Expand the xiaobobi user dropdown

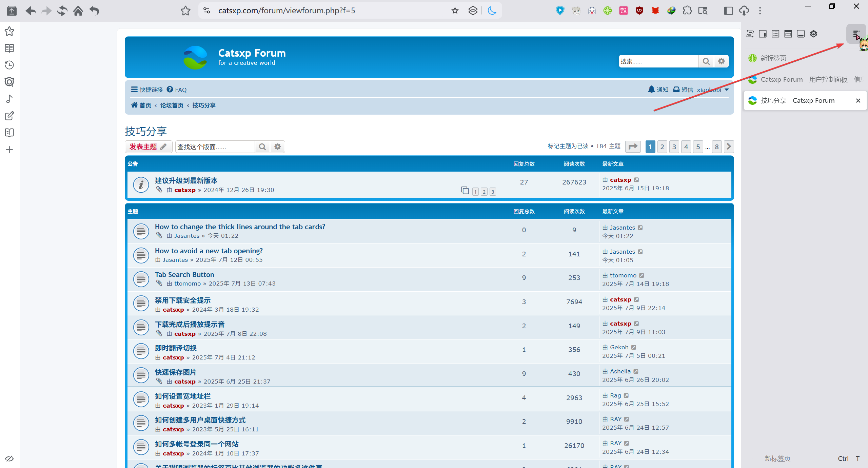click(x=713, y=90)
